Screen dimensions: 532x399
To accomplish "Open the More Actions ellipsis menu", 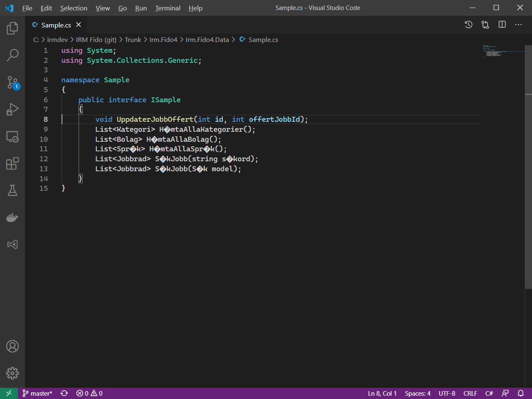I will tap(518, 25).
